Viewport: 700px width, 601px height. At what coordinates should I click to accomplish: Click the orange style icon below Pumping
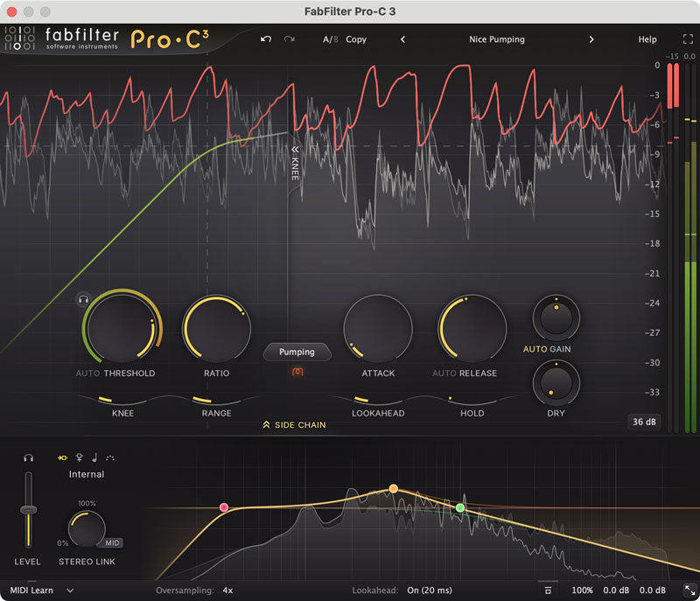(297, 372)
